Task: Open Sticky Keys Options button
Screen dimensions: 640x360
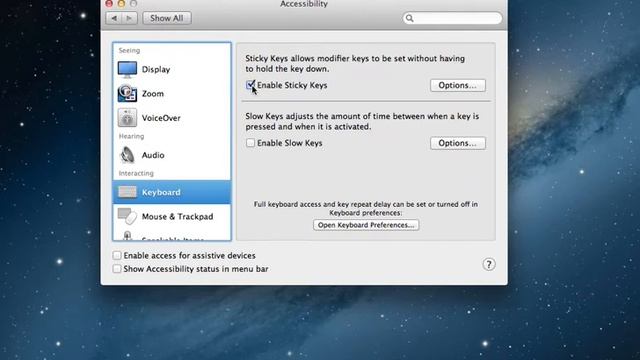Action: click(458, 85)
